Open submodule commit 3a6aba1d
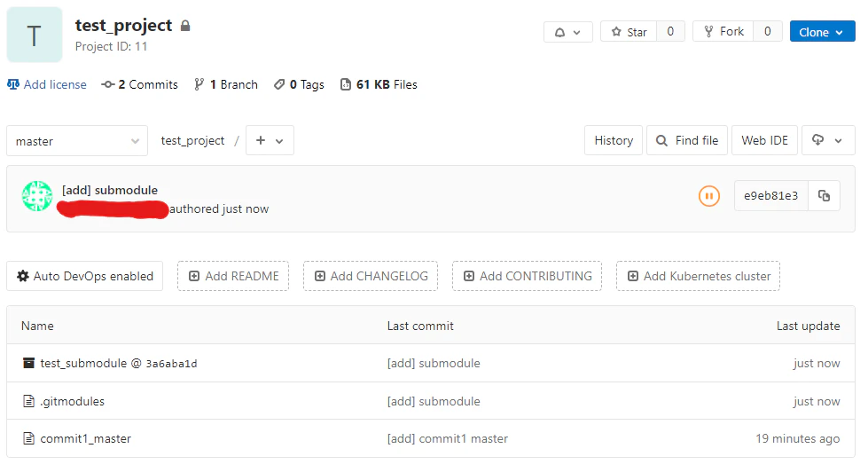Viewport: 868px width, 472px height. 172,364
